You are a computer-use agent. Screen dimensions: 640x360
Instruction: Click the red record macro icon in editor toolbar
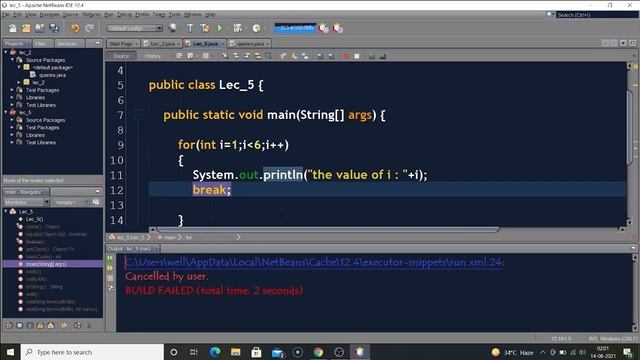click(x=346, y=56)
